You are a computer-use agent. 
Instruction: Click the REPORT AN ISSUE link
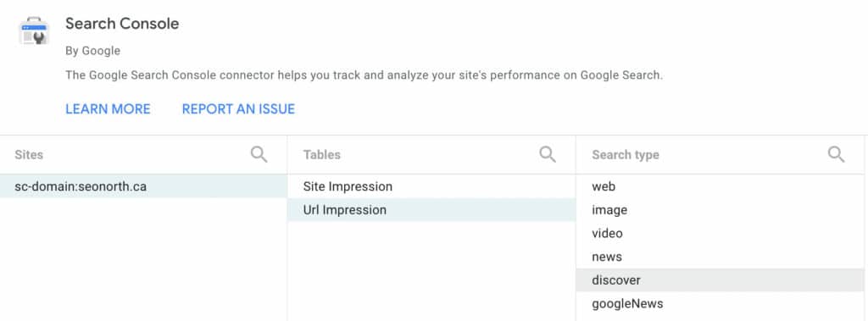click(238, 109)
